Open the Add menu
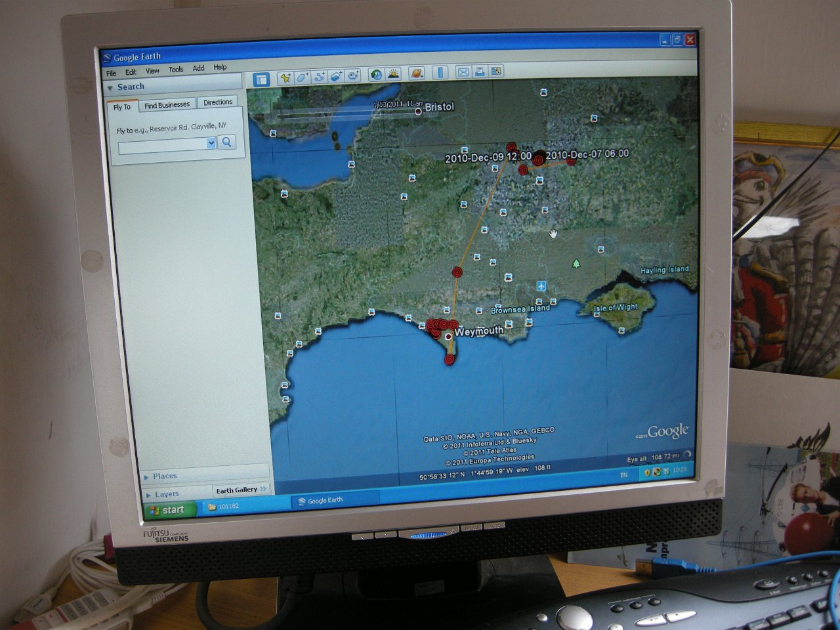The width and height of the screenshot is (840, 630). [198, 68]
